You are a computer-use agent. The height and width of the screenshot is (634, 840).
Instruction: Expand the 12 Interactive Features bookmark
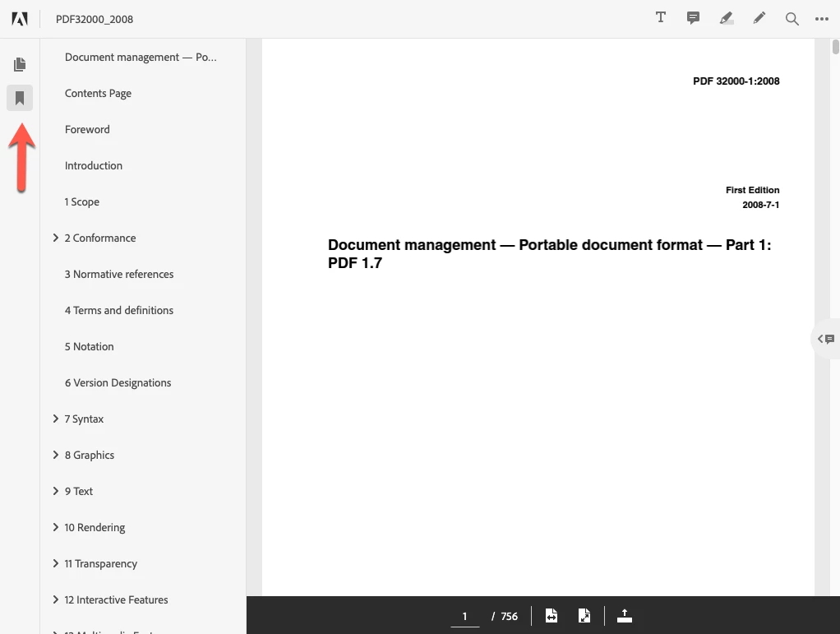point(56,599)
